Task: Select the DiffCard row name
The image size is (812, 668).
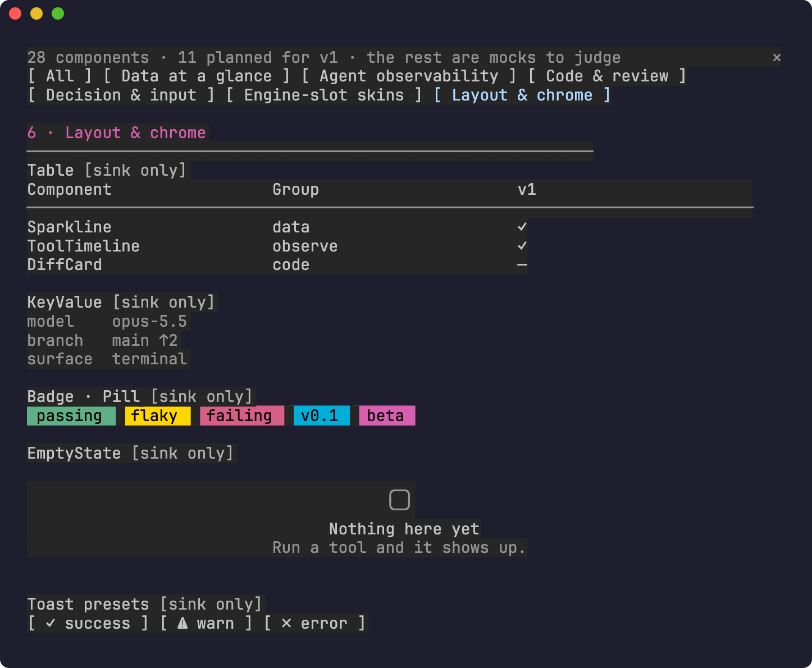Action: 65,265
